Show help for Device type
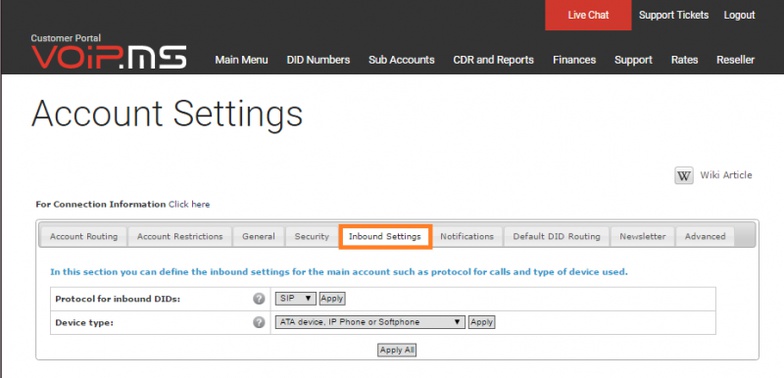Viewport: 784px width, 378px height. point(258,322)
